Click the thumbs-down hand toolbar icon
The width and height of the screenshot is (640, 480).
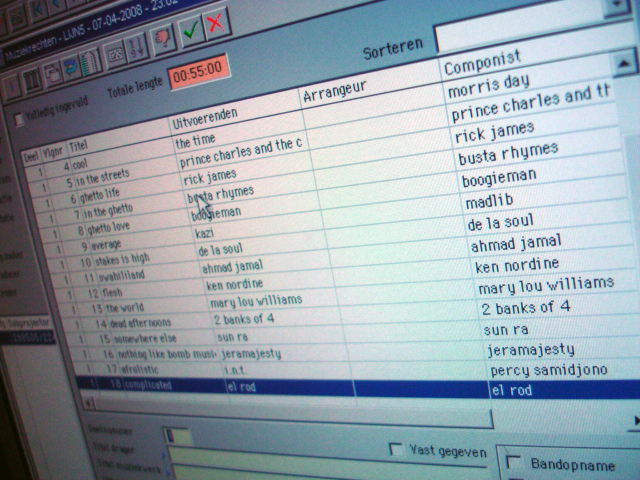pyautogui.click(x=163, y=38)
